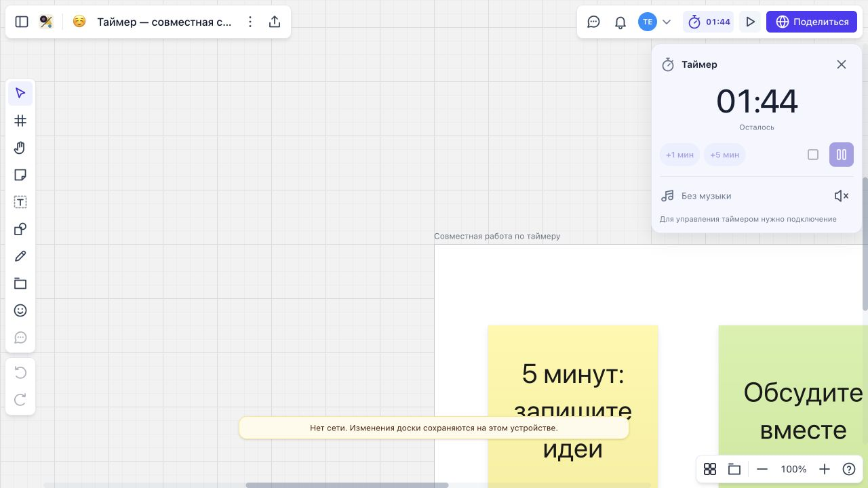
Task: Open the app logo menu
Action: coord(46,22)
